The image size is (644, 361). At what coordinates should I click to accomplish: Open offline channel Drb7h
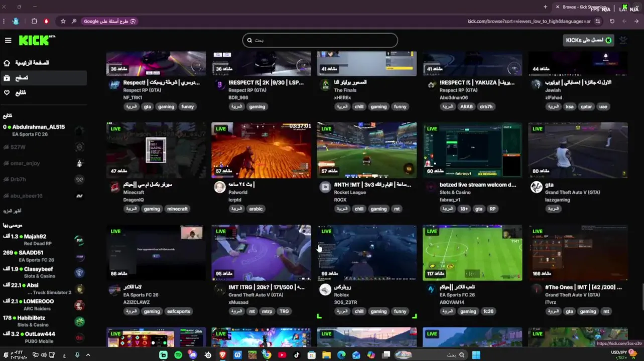(43, 179)
